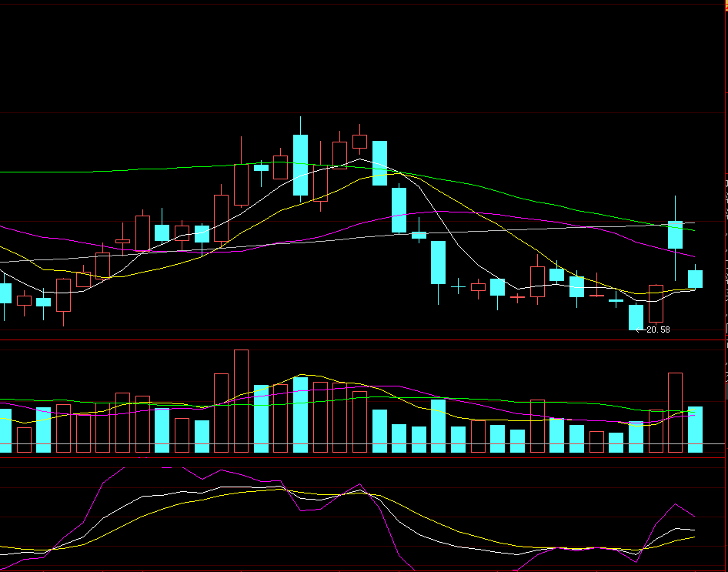
Task: Select the lowest cyan candle beside the 20.58 label
Action: pos(636,317)
